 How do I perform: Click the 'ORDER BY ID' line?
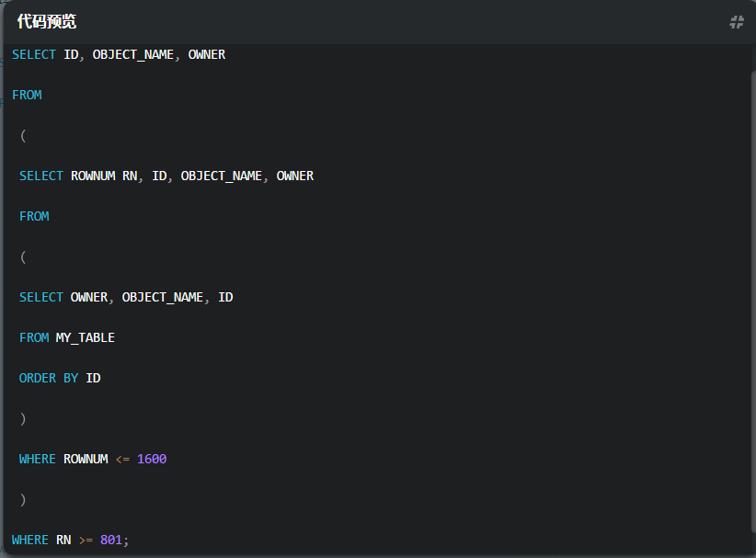pyautogui.click(x=60, y=379)
